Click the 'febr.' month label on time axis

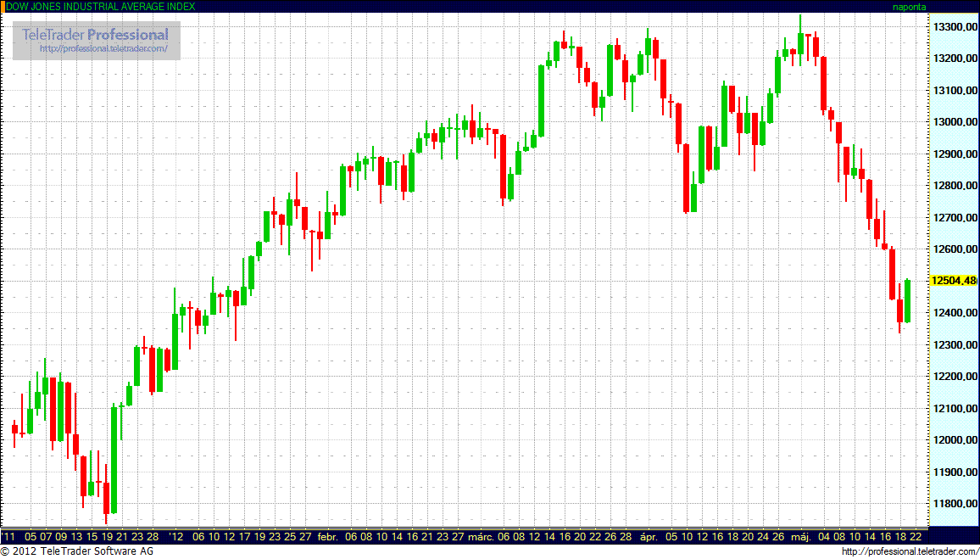point(327,537)
